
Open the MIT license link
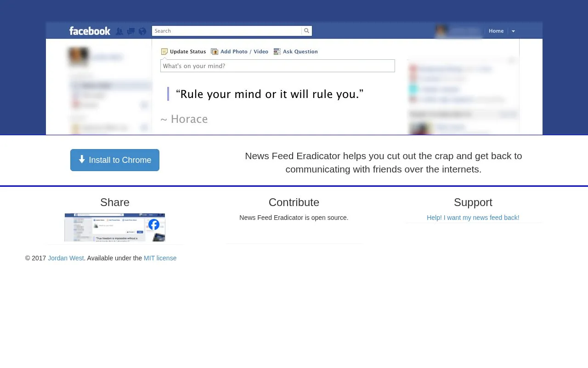click(160, 258)
